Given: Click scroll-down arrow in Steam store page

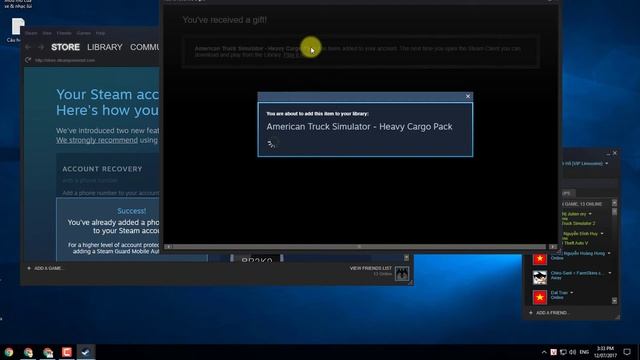Looking at the screenshot, I should click(x=406, y=258).
